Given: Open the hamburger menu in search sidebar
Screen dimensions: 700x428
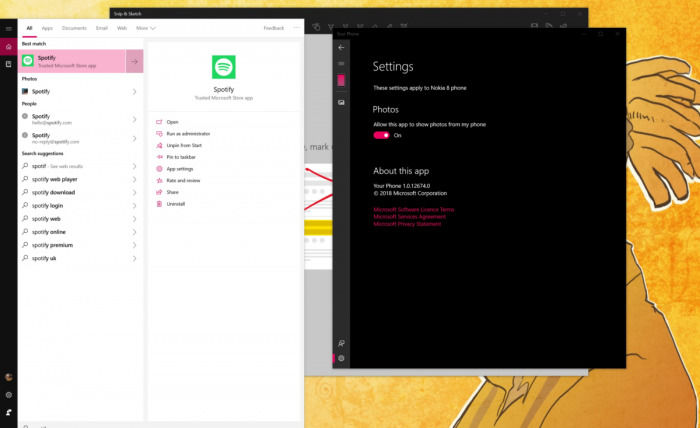Looking at the screenshot, I should [9, 29].
